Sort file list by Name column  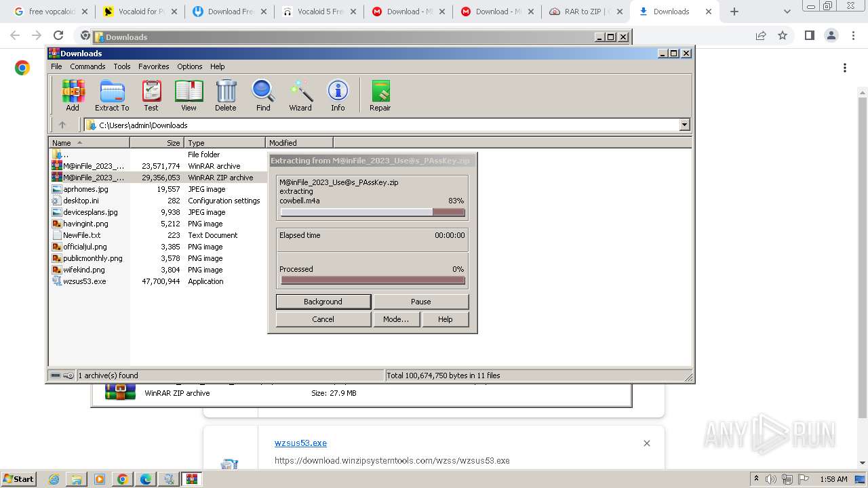click(89, 142)
